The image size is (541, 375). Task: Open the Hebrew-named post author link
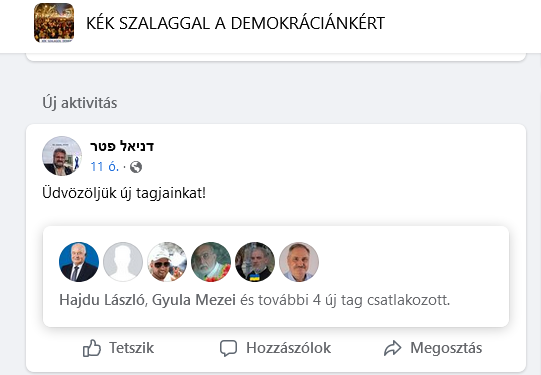pyautogui.click(x=122, y=146)
